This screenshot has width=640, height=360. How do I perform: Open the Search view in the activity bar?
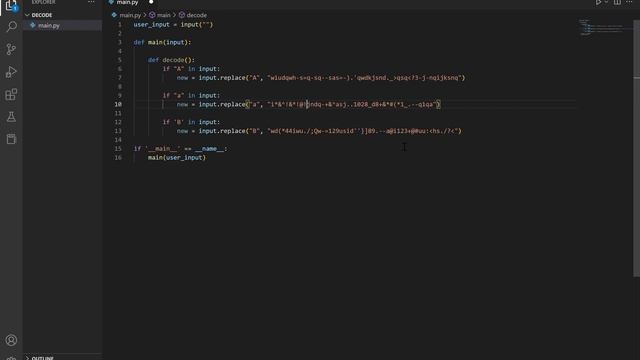(x=11, y=27)
